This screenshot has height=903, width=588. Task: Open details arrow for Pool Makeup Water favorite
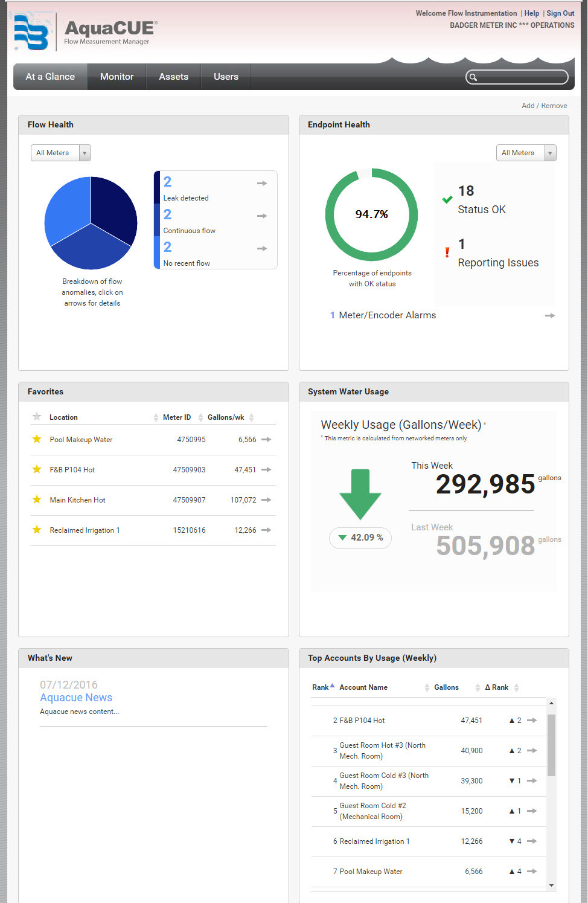(266, 439)
